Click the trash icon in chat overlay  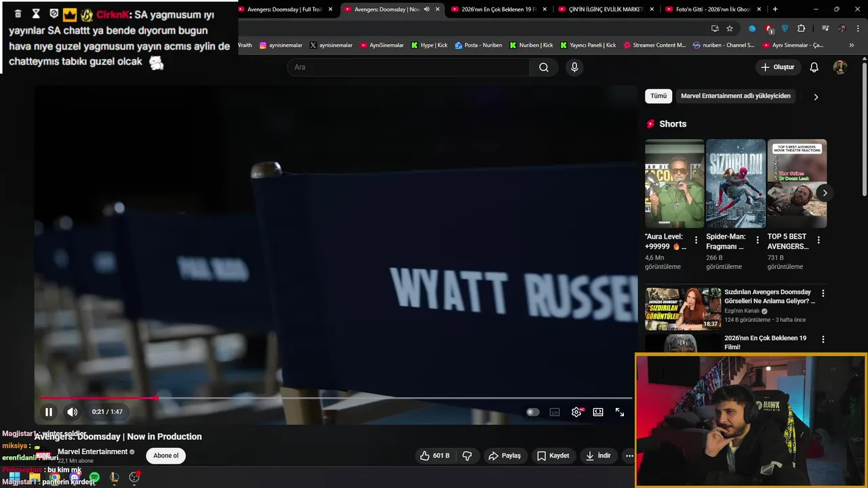coord(18,14)
